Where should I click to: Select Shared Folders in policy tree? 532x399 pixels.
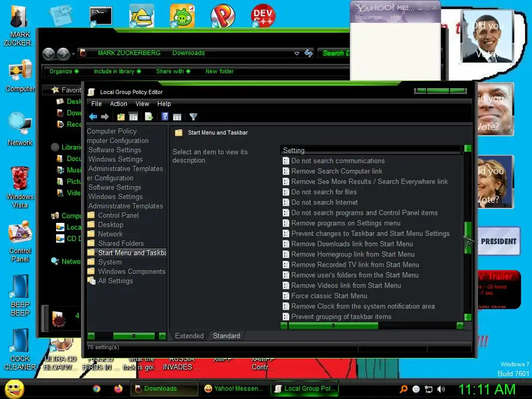click(x=121, y=243)
